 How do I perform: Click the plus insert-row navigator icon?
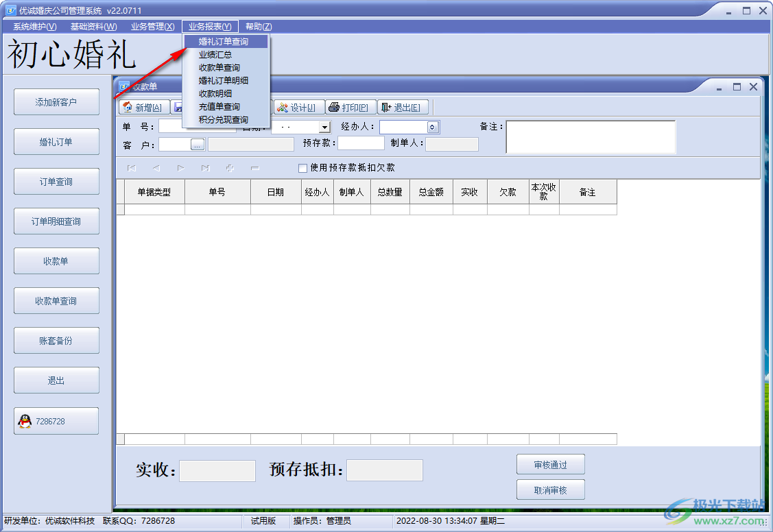click(230, 169)
